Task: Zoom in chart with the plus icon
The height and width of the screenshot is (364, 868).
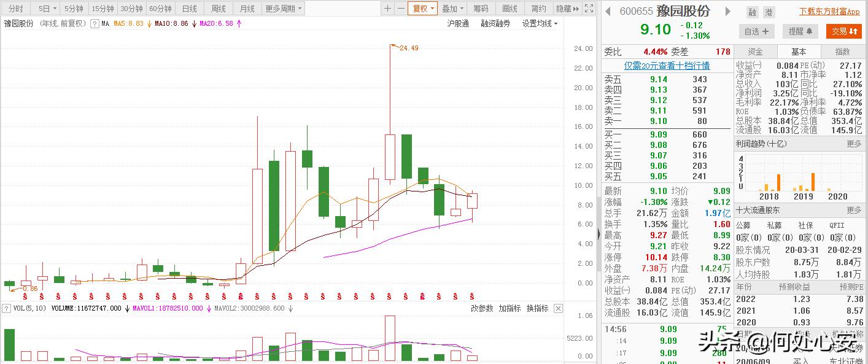Action: pyautogui.click(x=387, y=9)
